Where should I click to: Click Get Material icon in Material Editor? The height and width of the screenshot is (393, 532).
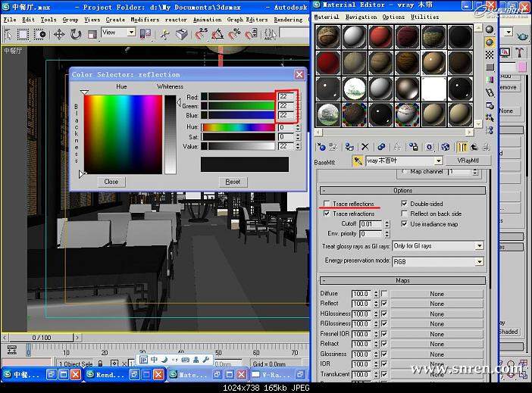(321, 147)
